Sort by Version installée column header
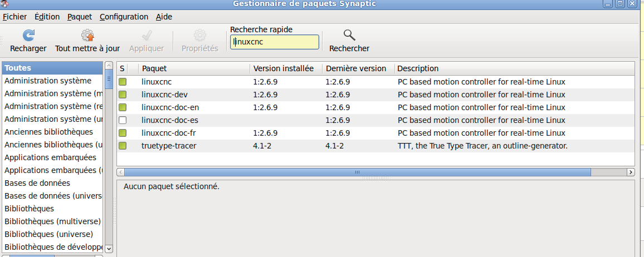 284,68
